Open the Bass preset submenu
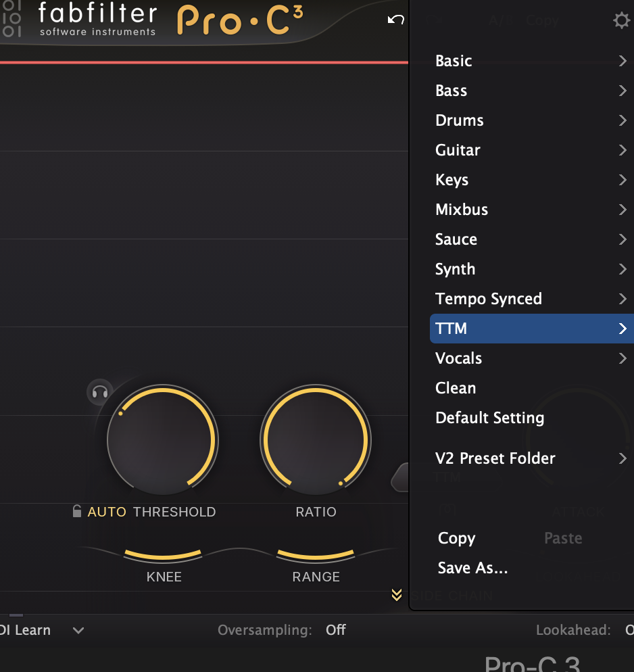This screenshot has width=634, height=672. (x=532, y=91)
